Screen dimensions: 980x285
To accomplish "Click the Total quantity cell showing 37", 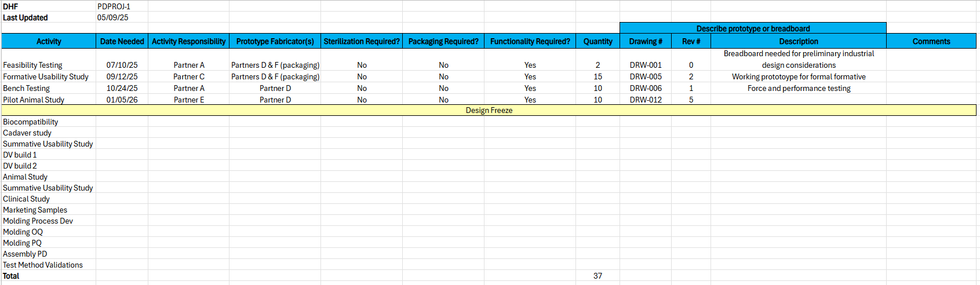I will point(598,276).
